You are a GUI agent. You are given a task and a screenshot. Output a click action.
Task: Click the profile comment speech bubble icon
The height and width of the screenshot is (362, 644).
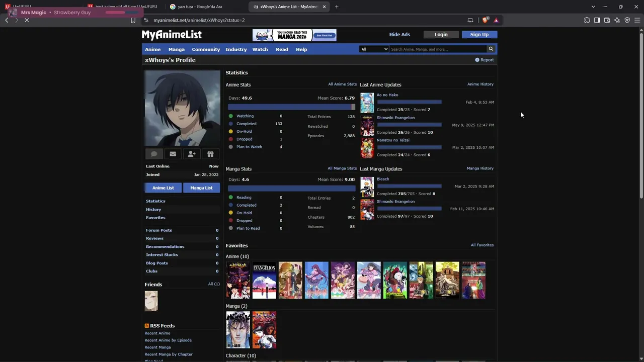pyautogui.click(x=154, y=154)
